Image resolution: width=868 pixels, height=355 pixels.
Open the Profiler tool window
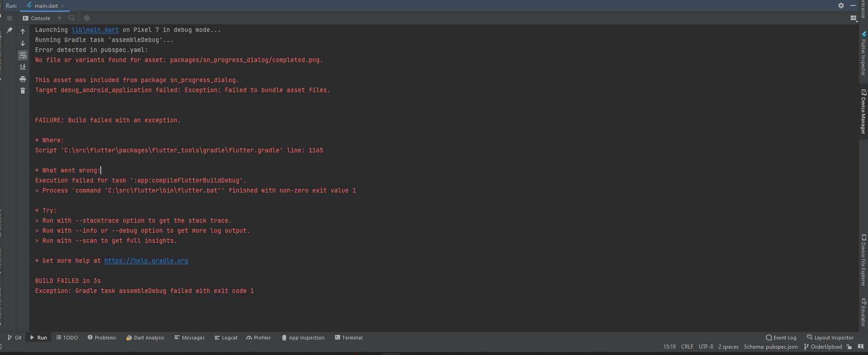coord(258,338)
